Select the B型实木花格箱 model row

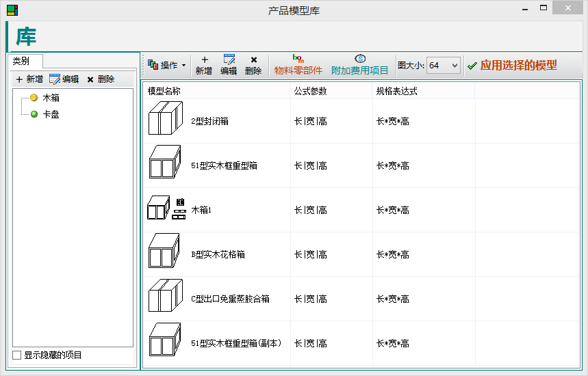point(218,254)
